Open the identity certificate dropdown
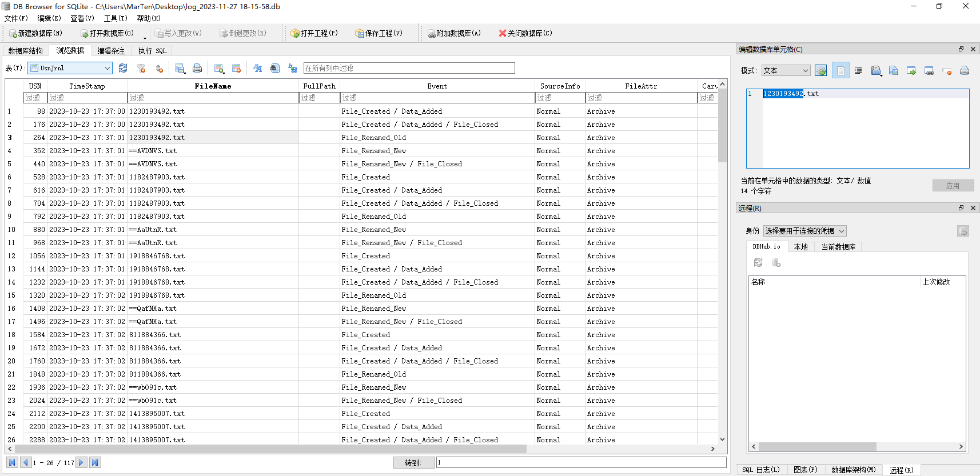Viewport: 980px width, 476px height. coord(804,231)
